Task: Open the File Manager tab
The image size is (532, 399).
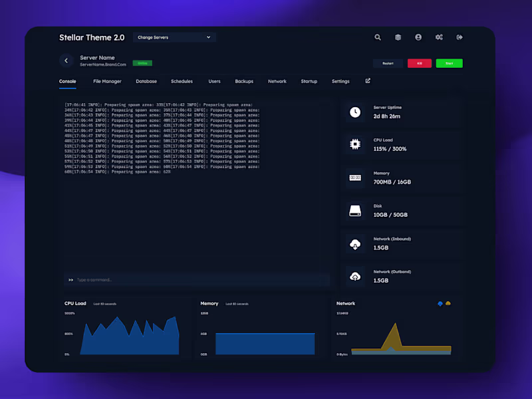Action: click(107, 81)
